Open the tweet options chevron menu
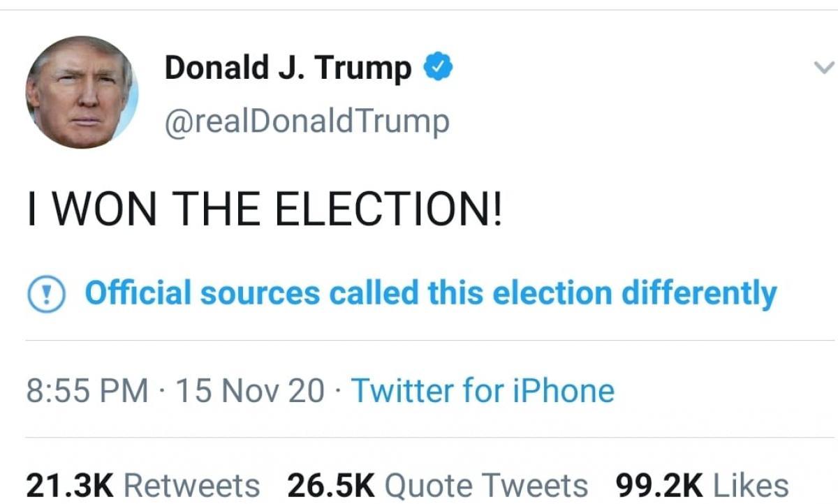838x504 pixels. click(x=824, y=68)
